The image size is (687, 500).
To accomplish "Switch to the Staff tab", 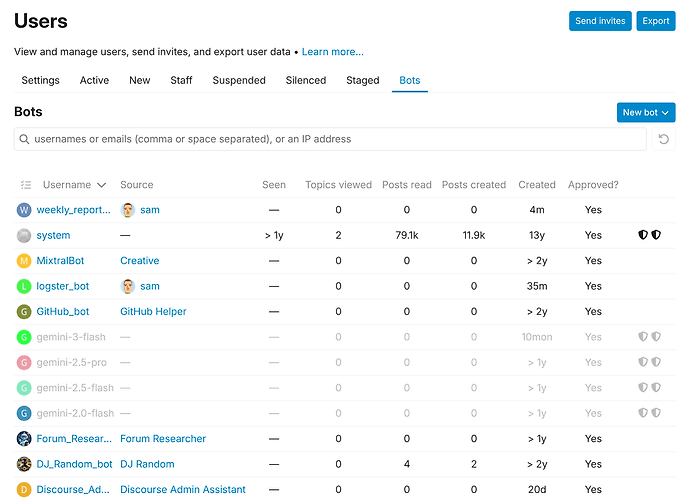I will 181,81.
